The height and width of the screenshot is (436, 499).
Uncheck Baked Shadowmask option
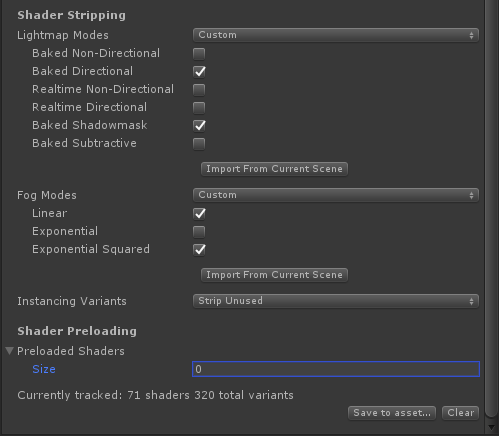[199, 126]
